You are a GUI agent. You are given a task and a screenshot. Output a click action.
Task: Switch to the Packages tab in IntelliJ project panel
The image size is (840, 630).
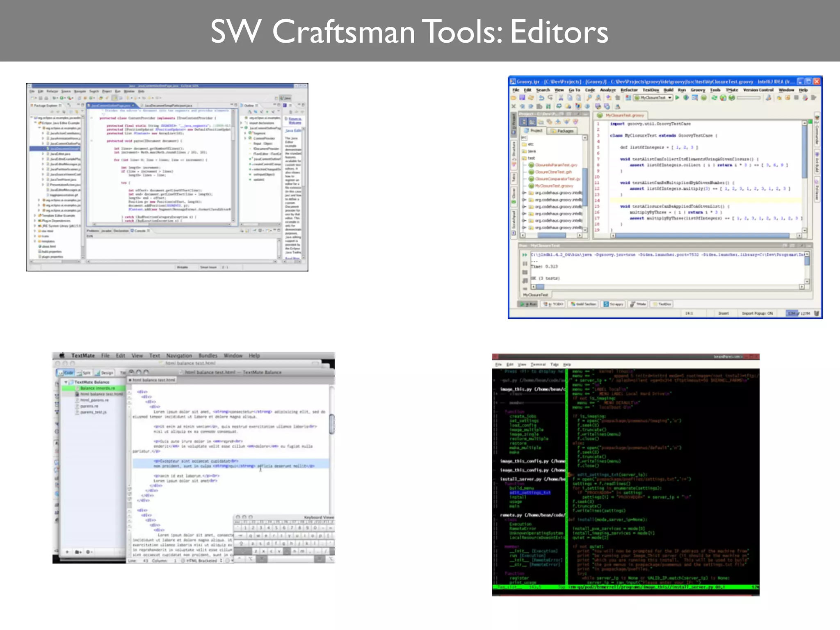click(562, 131)
